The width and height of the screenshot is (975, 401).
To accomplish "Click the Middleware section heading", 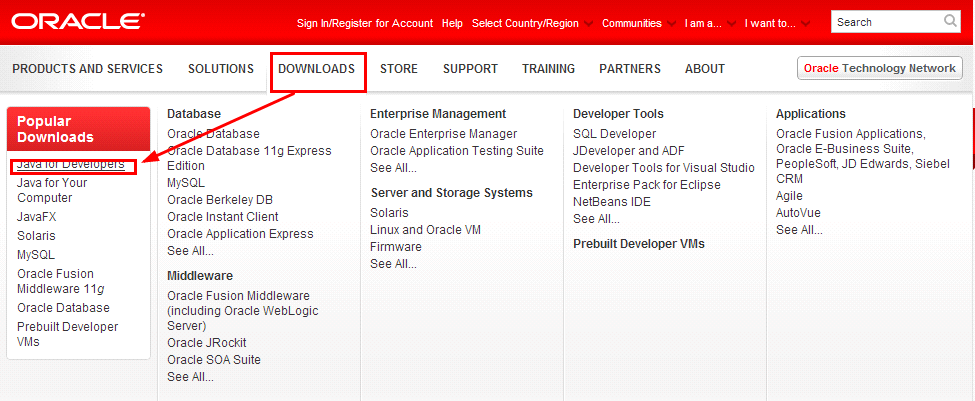I will tap(200, 275).
